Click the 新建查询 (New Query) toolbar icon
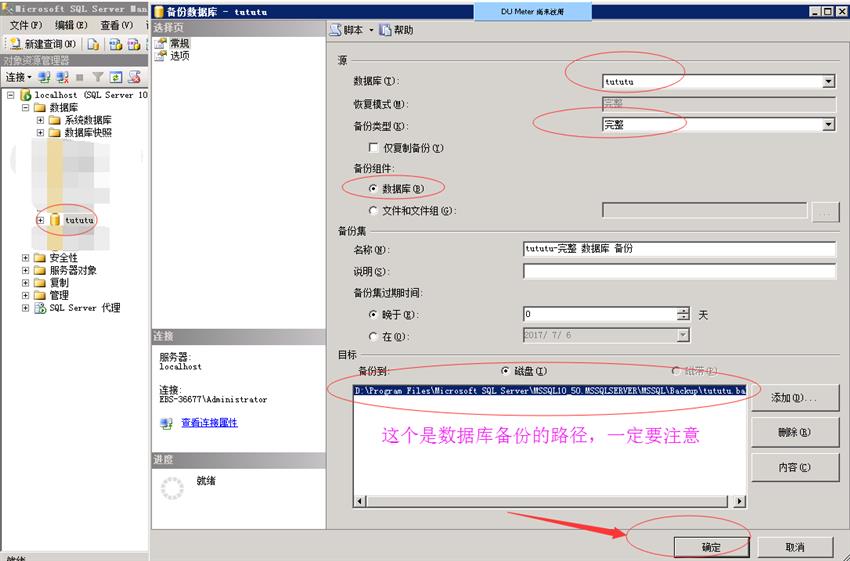 (x=16, y=44)
